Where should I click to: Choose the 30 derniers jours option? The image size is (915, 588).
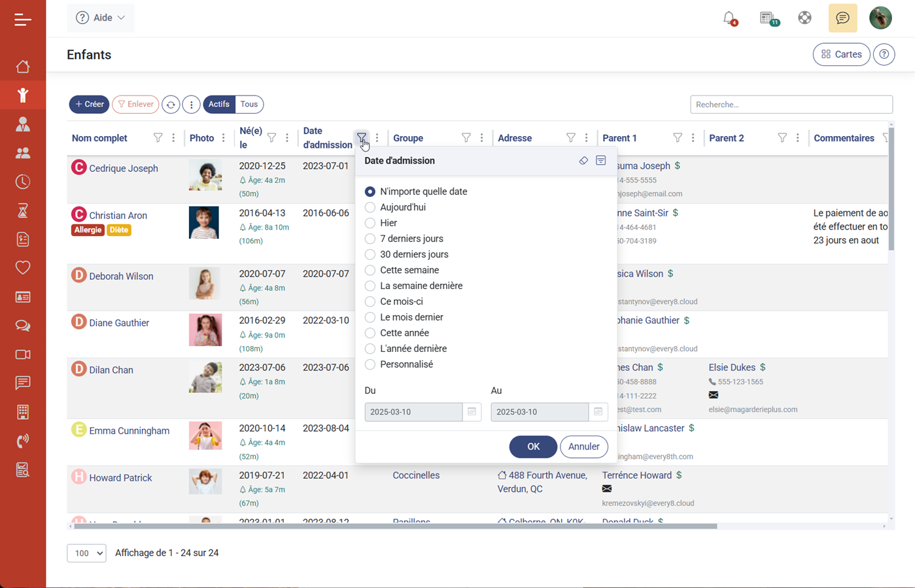pos(370,254)
